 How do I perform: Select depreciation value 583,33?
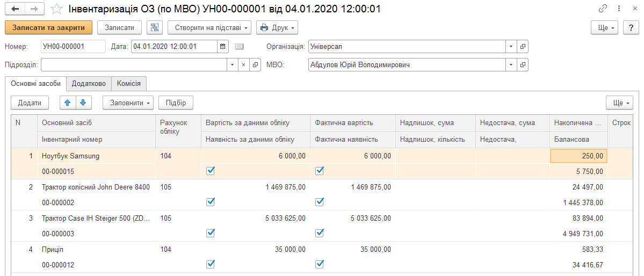[x=578, y=249]
